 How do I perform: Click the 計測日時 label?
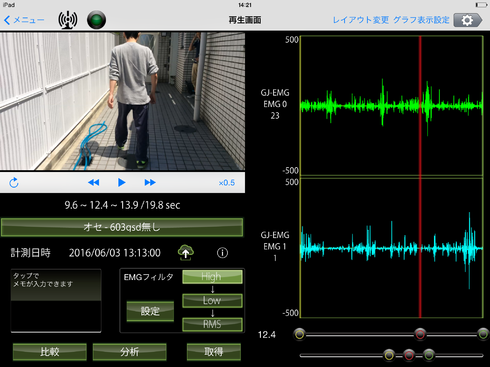(x=31, y=253)
